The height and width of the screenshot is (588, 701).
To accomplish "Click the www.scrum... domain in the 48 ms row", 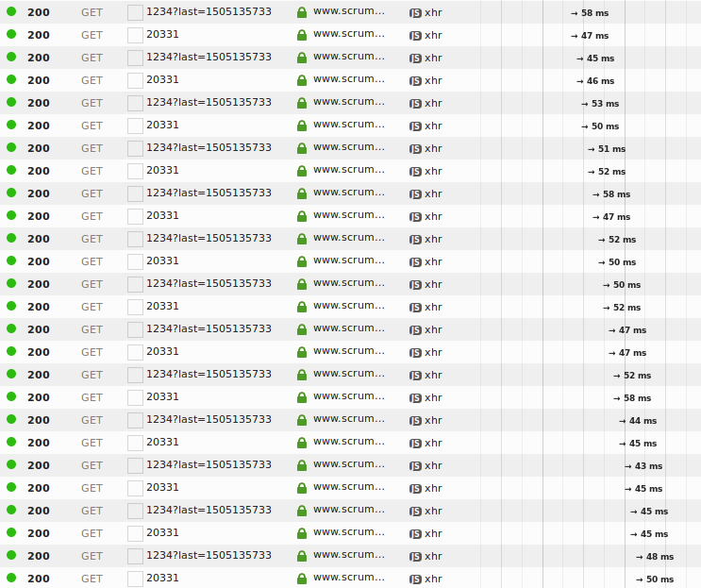I will pyautogui.click(x=349, y=555).
